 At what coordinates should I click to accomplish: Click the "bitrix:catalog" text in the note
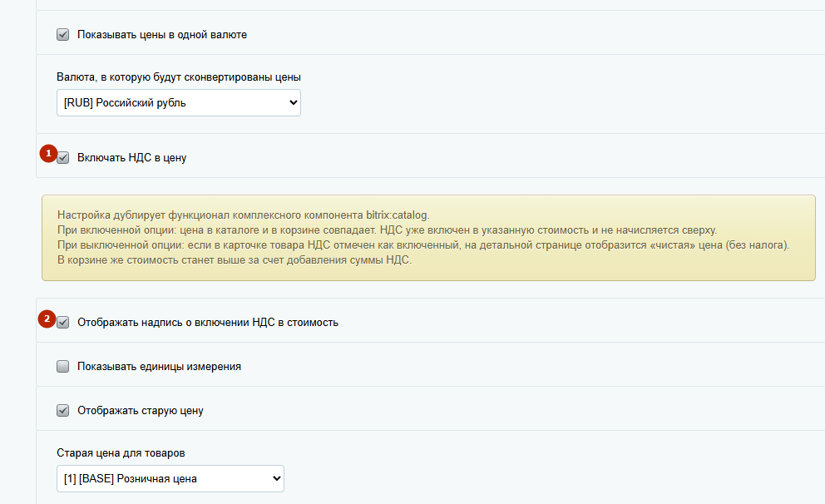pyautogui.click(x=397, y=215)
